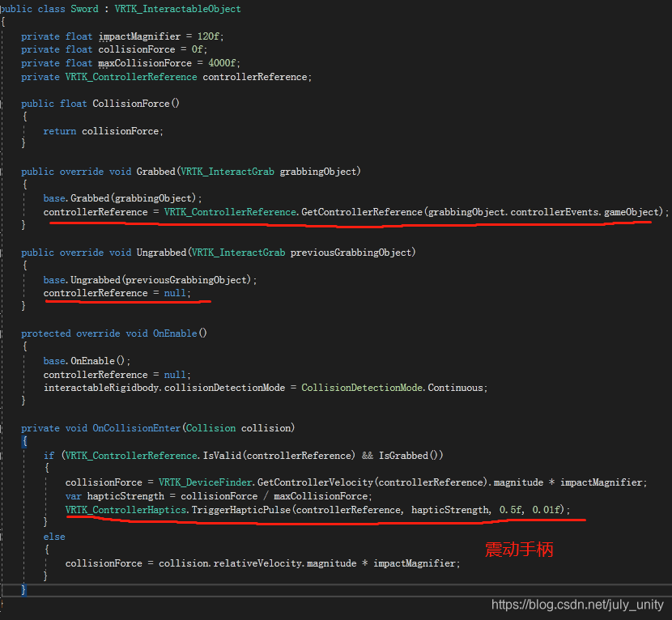The image size is (672, 620).
Task: Click IsValid method call
Action: tap(222, 455)
